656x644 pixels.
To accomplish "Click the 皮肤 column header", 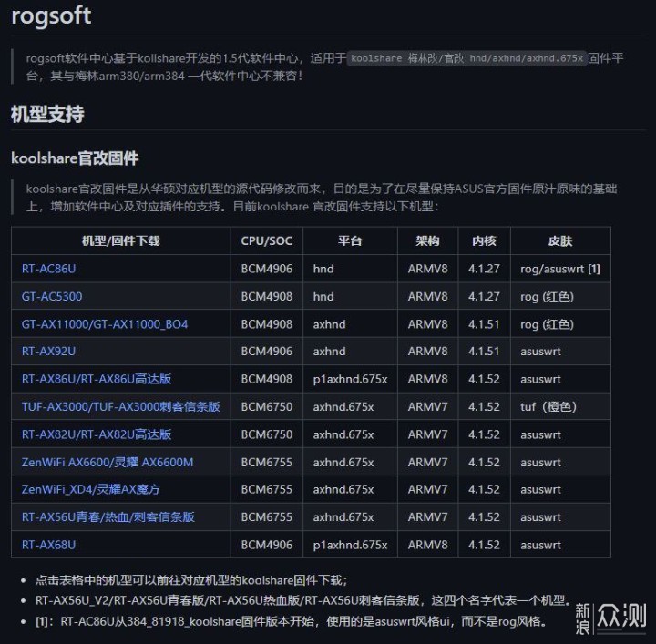I will pyautogui.click(x=560, y=240).
